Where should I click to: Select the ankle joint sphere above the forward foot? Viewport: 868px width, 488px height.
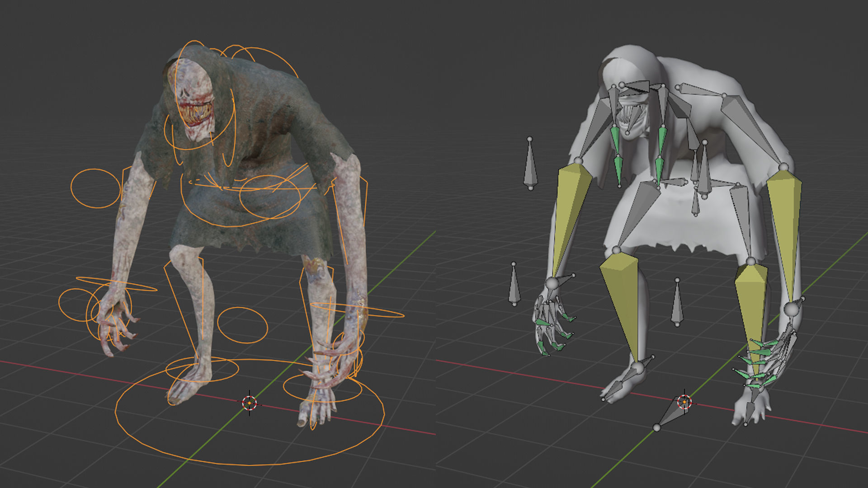coord(637,368)
